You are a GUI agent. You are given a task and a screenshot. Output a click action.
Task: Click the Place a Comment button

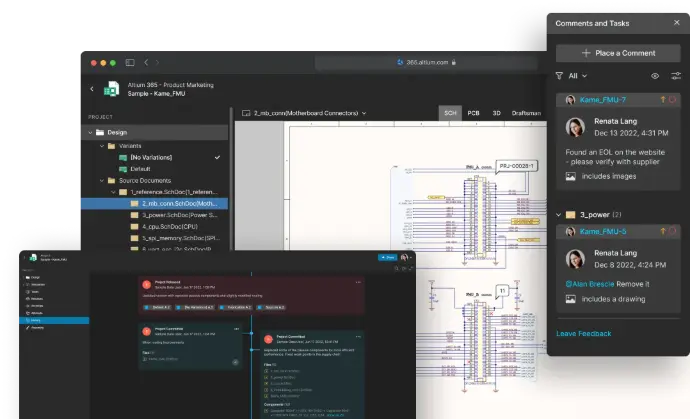(x=618, y=53)
